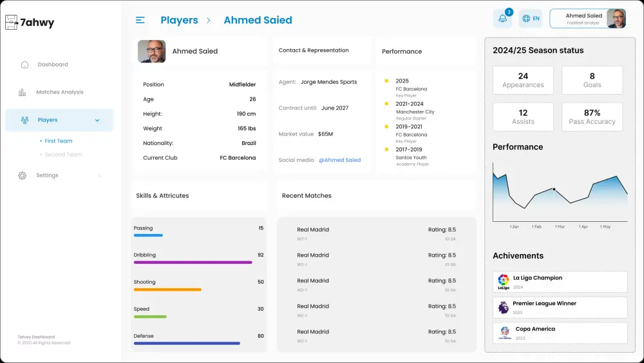Click the yellow dot beside 2025
Screen dimensions: 644x363
click(x=386, y=81)
